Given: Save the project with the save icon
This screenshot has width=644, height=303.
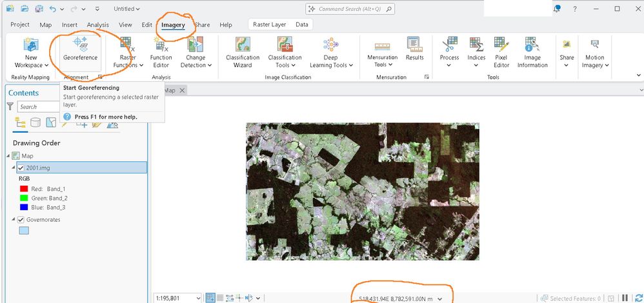Looking at the screenshot, I should (x=39, y=8).
